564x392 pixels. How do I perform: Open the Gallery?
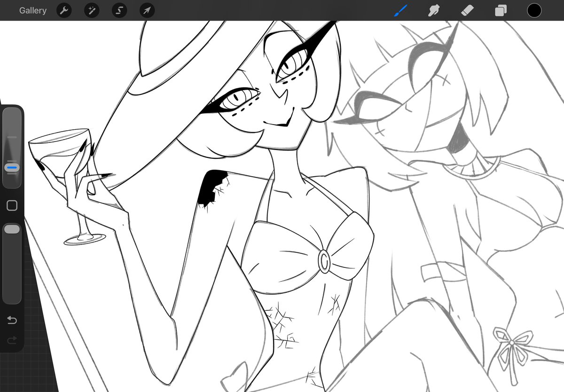coord(33,10)
